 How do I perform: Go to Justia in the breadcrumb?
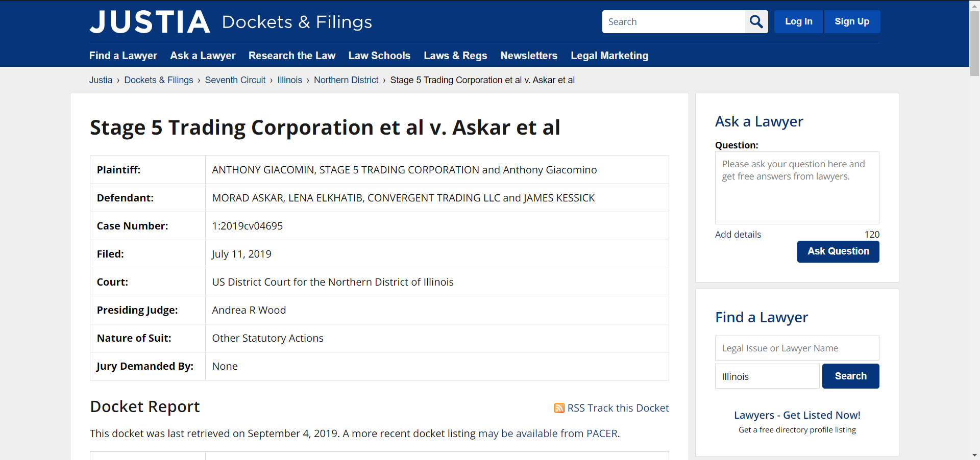point(101,80)
